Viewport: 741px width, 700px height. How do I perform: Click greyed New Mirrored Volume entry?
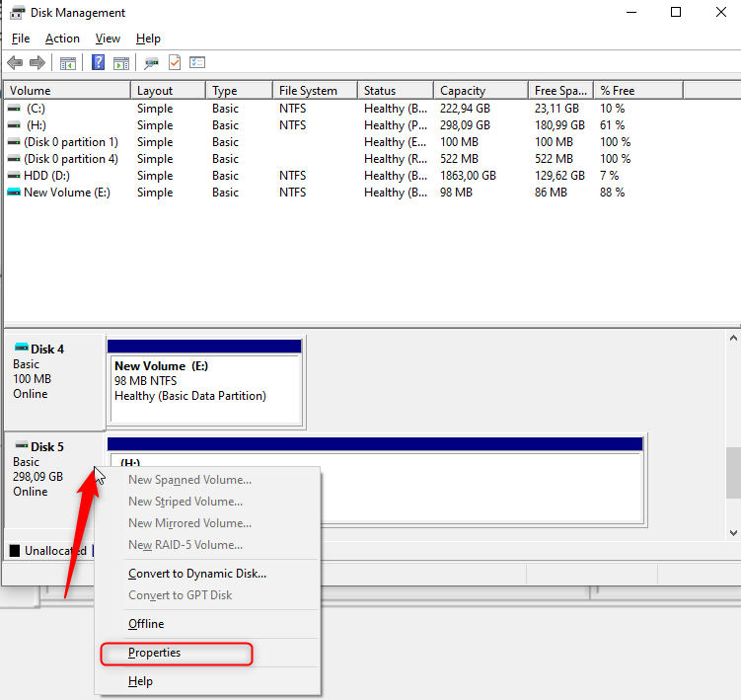(207, 523)
